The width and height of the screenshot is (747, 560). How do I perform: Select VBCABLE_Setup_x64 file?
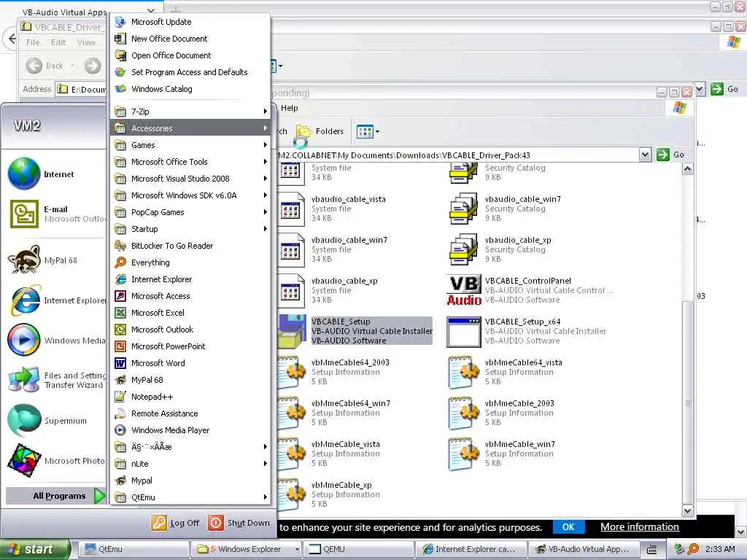click(x=527, y=331)
